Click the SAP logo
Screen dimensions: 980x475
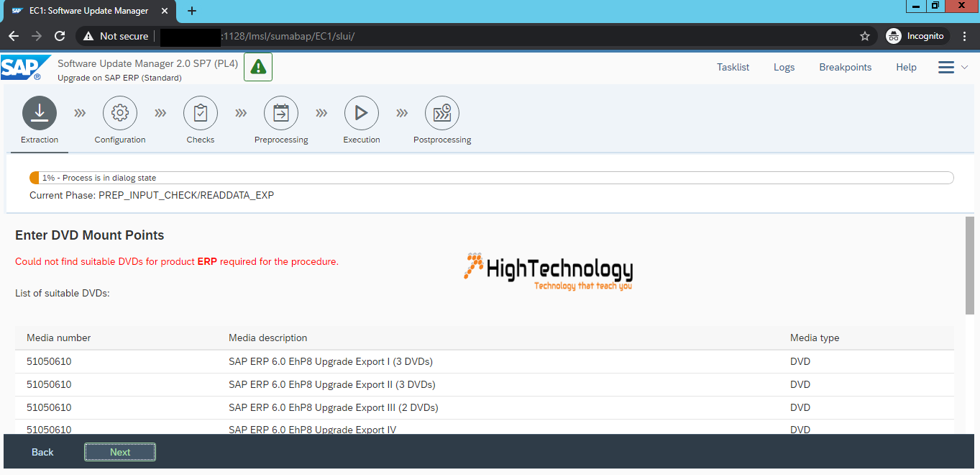(25, 68)
